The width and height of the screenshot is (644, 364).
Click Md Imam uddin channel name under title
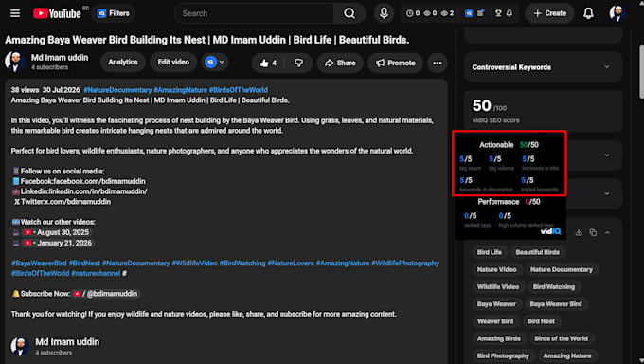click(60, 58)
